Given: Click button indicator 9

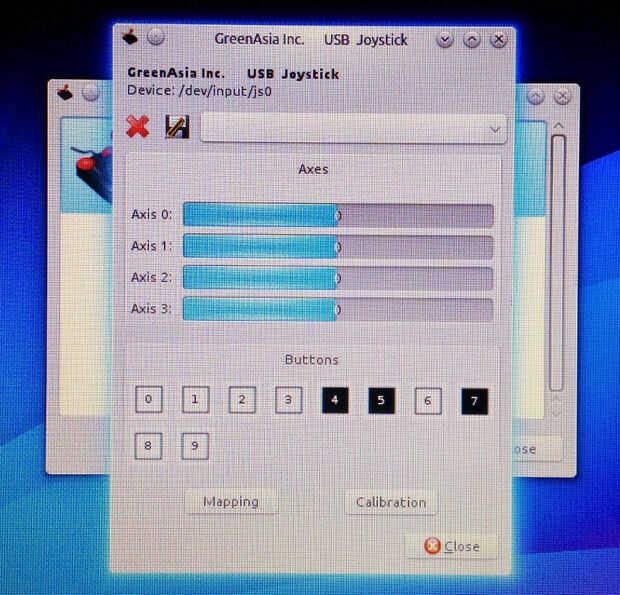Looking at the screenshot, I should (195, 446).
